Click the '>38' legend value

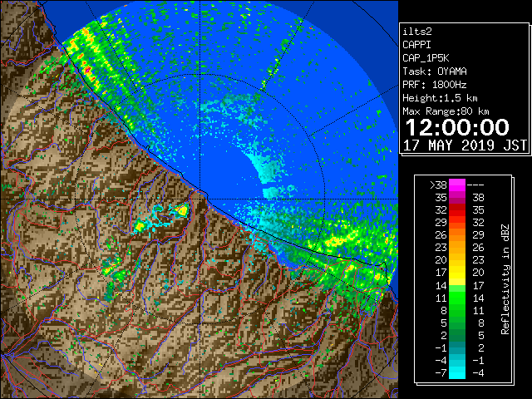[x=438, y=185]
